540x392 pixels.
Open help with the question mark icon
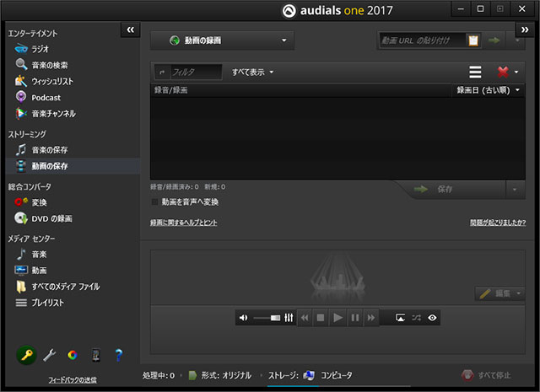119,355
